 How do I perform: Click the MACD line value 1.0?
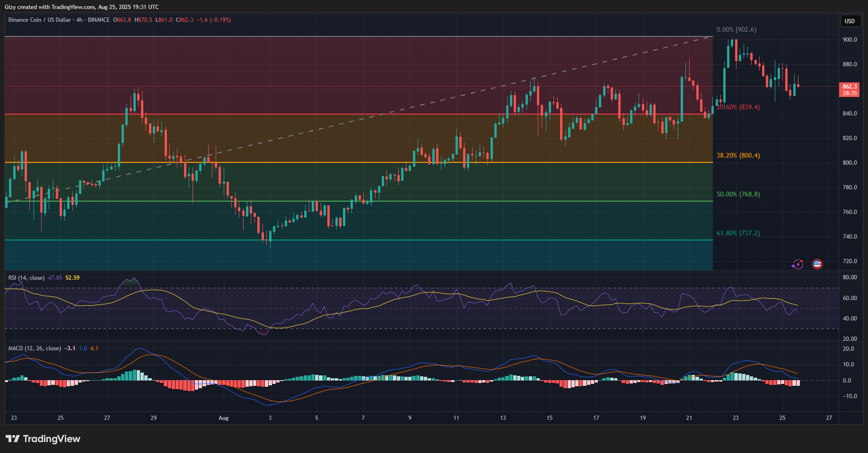coord(83,348)
